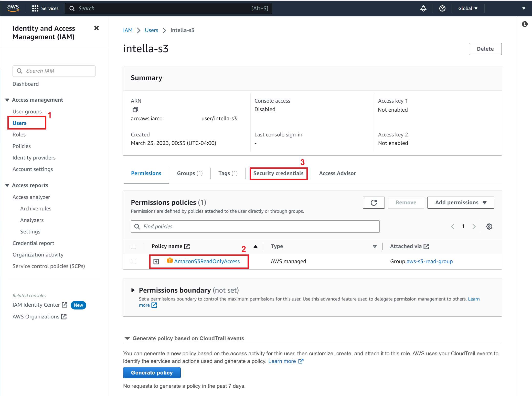Collapse the Access management section
Screen dimensions: 532x396
pos(7,100)
